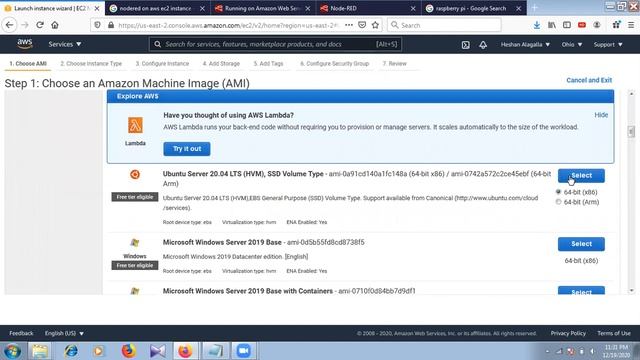Viewport: 640px width, 360px height.
Task: Select the Ubuntu Server 20.04 LTS AMI
Action: click(x=581, y=176)
